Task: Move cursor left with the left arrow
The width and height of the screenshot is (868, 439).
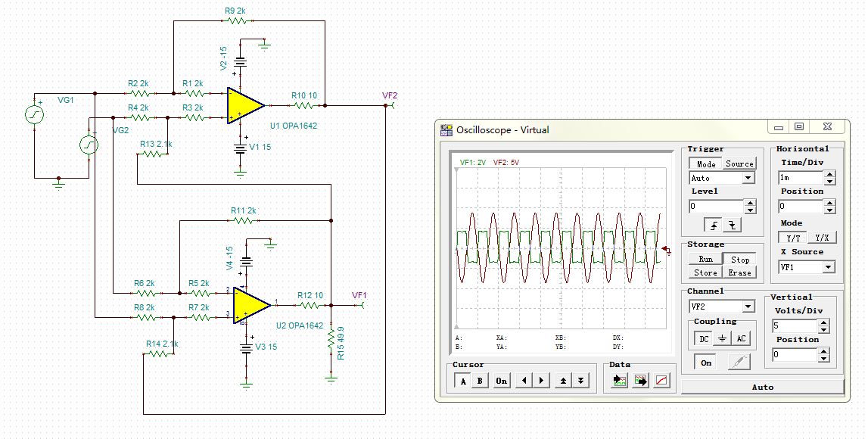Action: point(524,381)
